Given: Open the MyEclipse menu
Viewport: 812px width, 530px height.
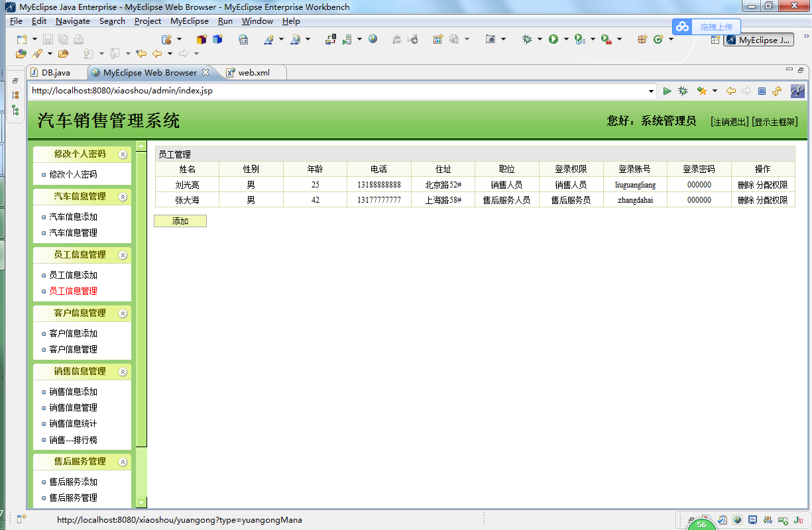Looking at the screenshot, I should coord(190,21).
